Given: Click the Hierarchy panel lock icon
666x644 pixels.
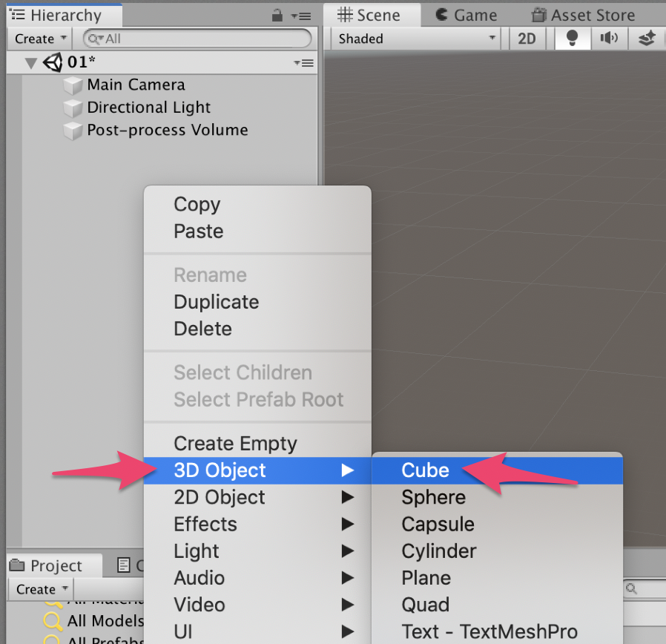Looking at the screenshot, I should tap(277, 16).
